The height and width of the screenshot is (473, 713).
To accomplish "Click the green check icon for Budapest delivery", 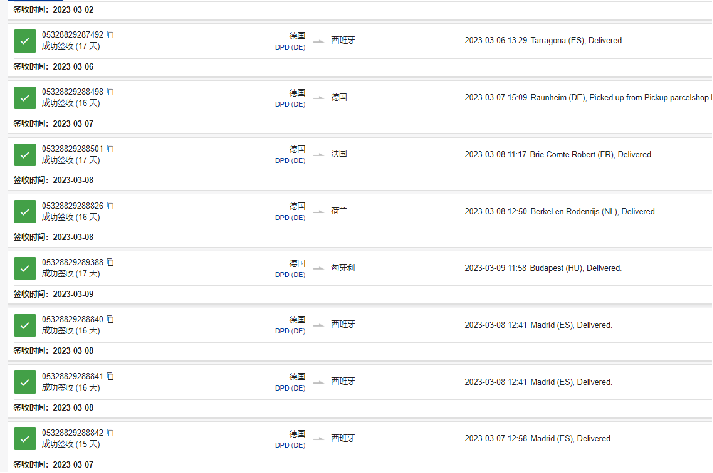I will click(25, 269).
